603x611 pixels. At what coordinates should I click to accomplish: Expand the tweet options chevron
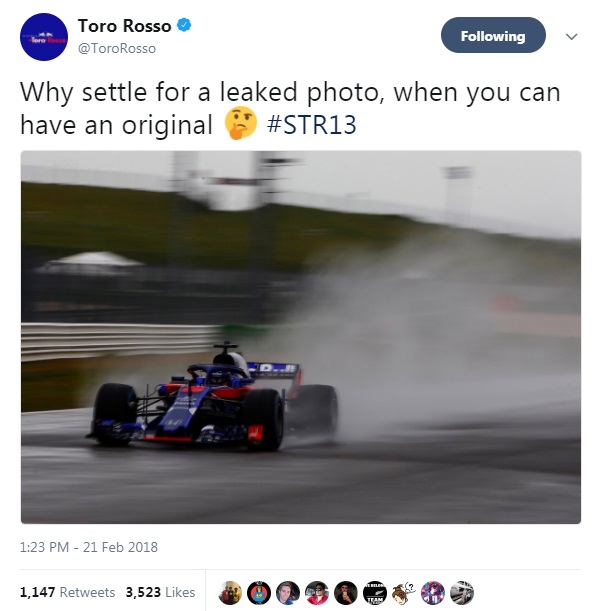[571, 37]
